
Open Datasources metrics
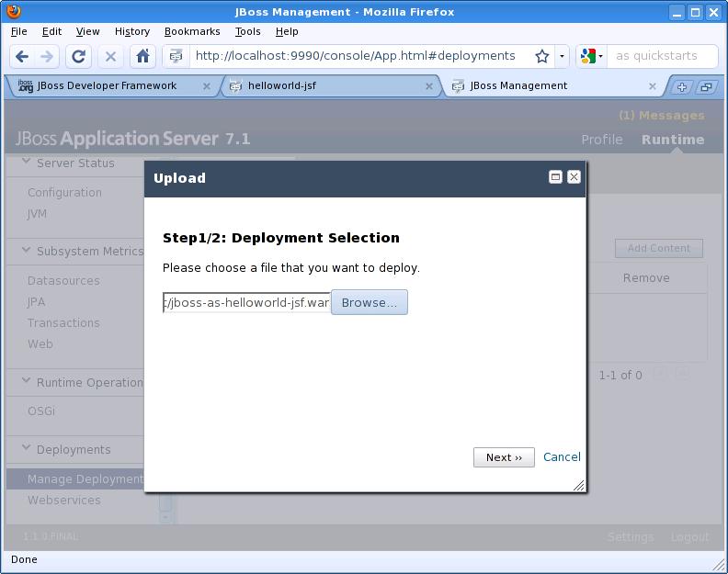click(x=63, y=281)
